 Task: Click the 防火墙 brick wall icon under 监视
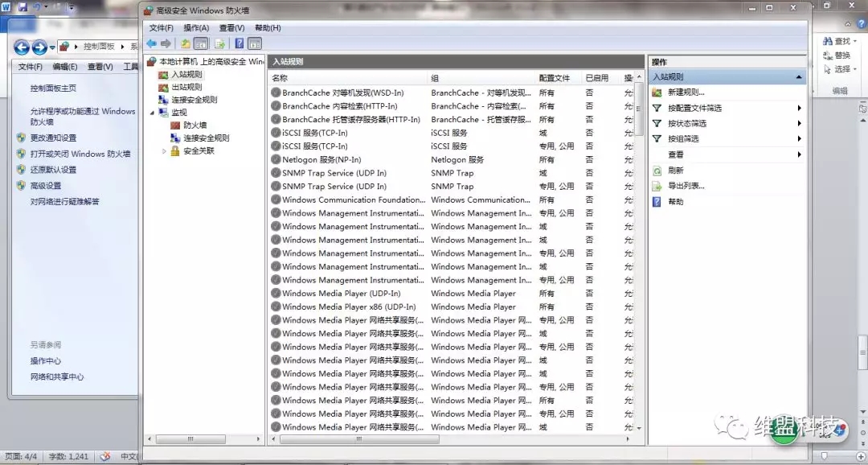[175, 126]
